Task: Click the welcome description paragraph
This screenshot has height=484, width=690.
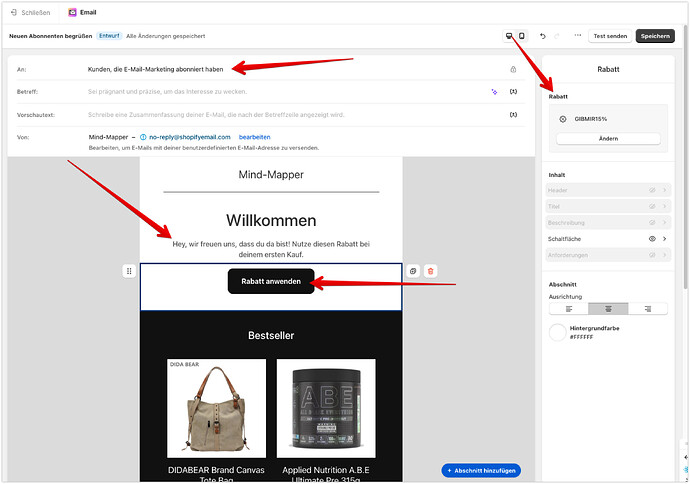Action: pos(271,249)
